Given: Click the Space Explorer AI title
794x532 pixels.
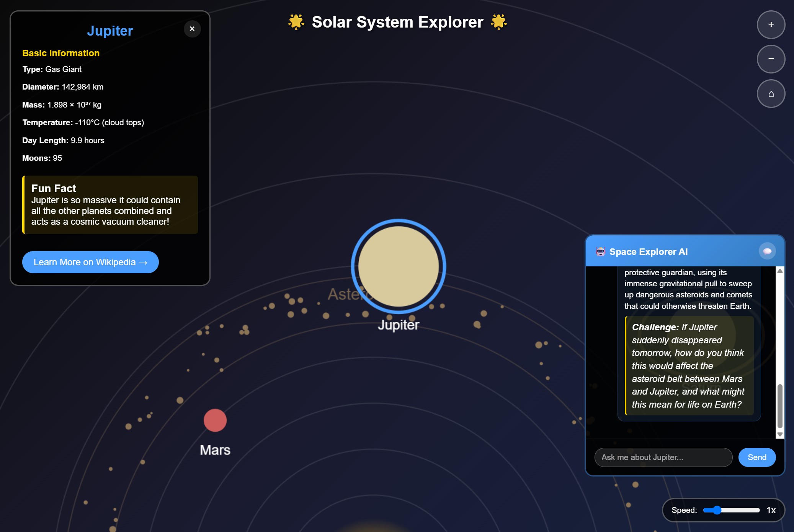Looking at the screenshot, I should click(x=649, y=252).
